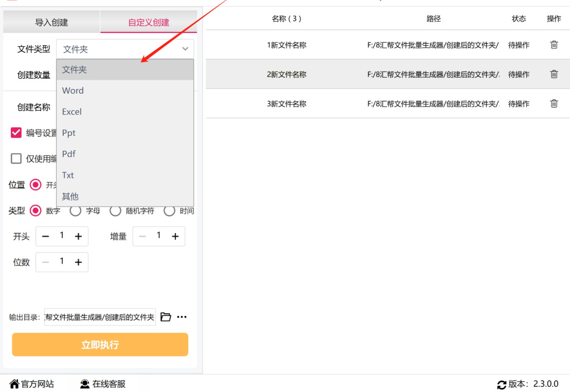Click the 位数 number value field
Viewport: 570px width, 392px height.
click(x=62, y=261)
